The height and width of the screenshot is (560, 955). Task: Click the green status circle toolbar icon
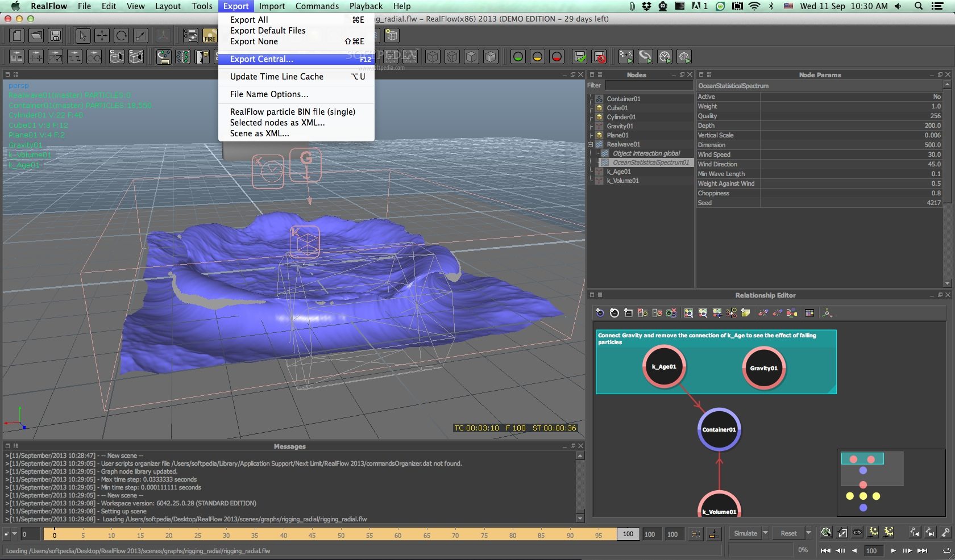(x=518, y=57)
